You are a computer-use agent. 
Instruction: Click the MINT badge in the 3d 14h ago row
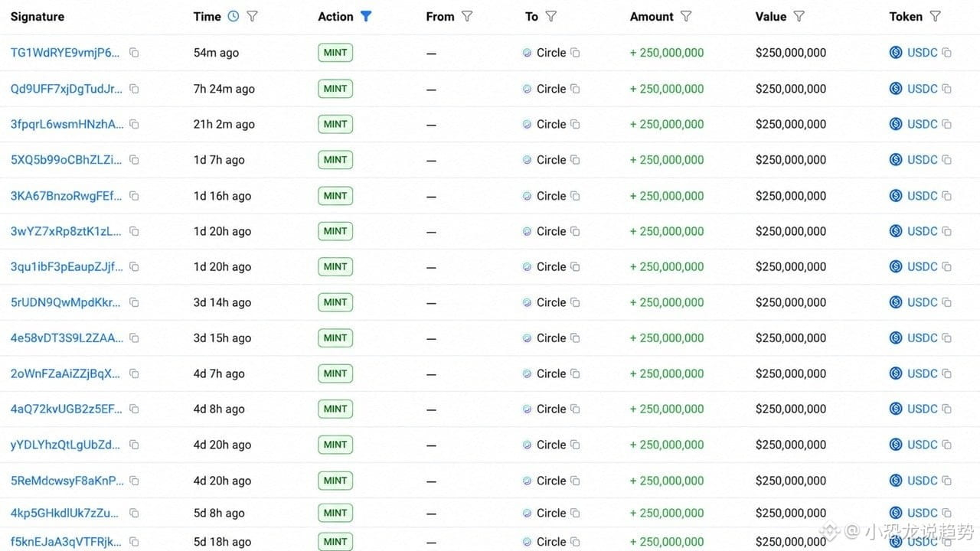tap(335, 302)
